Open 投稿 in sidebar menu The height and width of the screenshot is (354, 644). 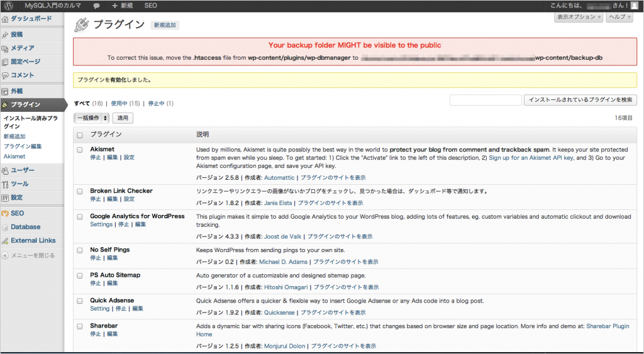click(17, 35)
